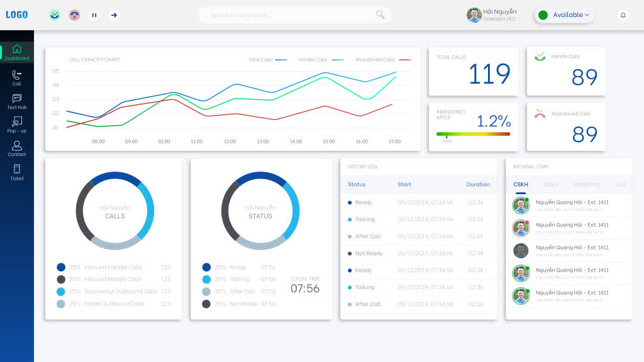Viewport: 644px width, 362px height.
Task: Open the Text Hub section
Action: (x=16, y=102)
